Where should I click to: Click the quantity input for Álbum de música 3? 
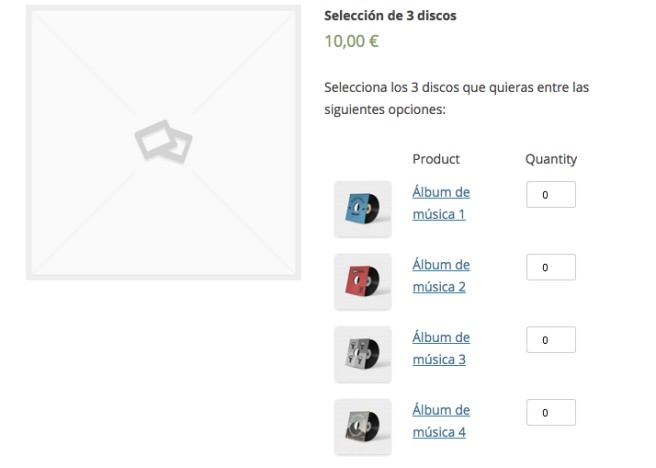pyautogui.click(x=551, y=340)
